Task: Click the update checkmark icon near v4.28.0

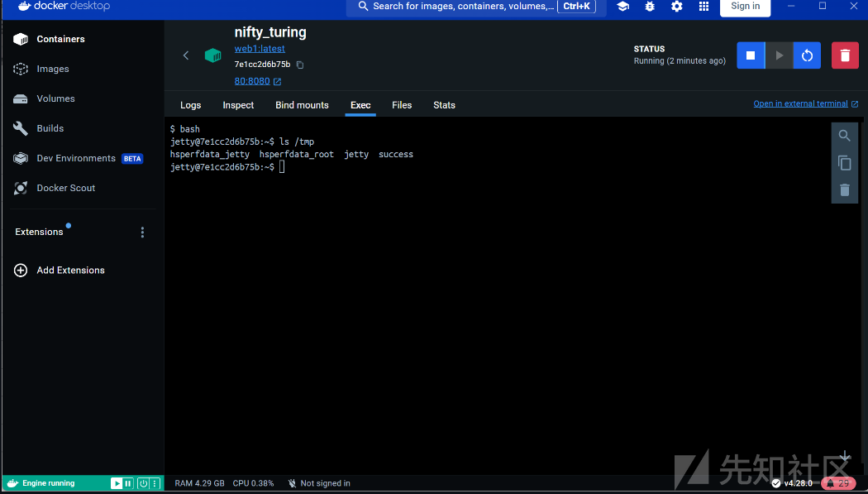Action: pyautogui.click(x=776, y=483)
